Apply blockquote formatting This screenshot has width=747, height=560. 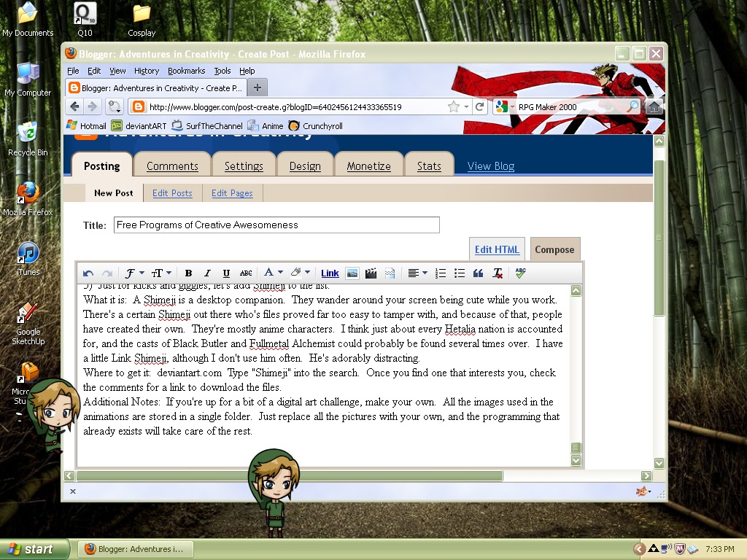(479, 273)
